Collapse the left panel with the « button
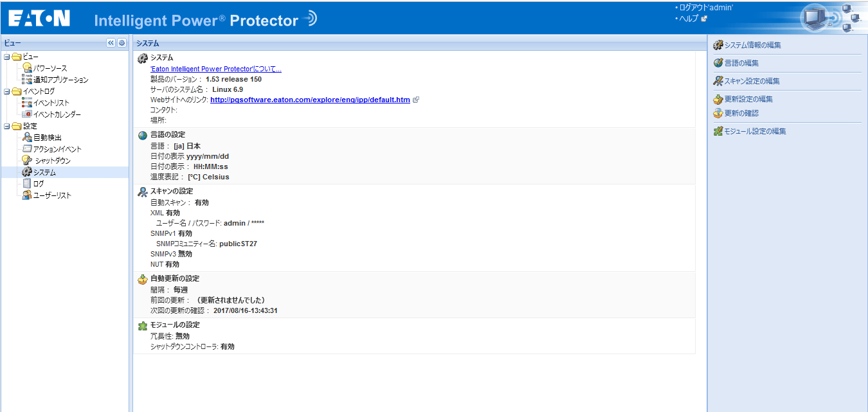The width and height of the screenshot is (868, 412). coord(110,42)
